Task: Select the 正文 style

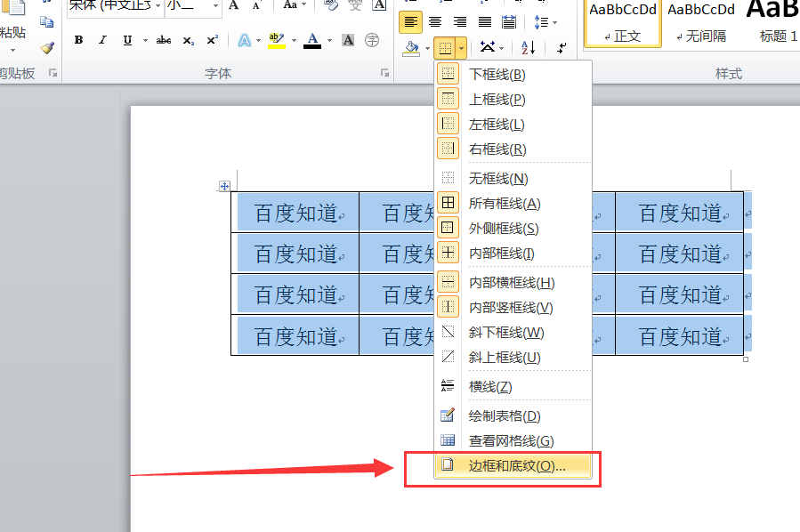Action: point(622,23)
